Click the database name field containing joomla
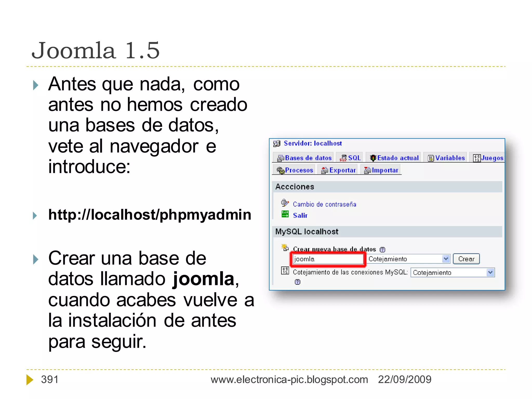This screenshot has width=532, height=399. (x=328, y=259)
